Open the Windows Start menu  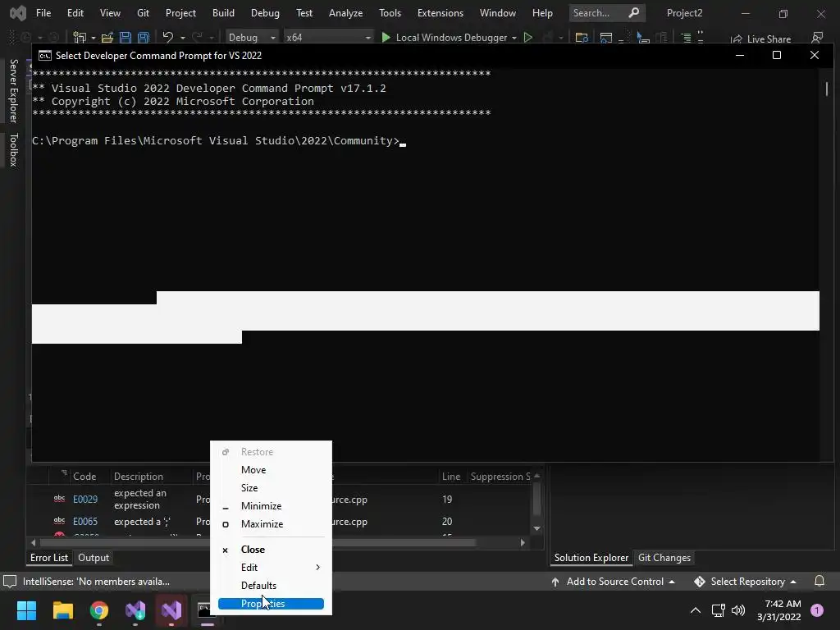pyautogui.click(x=26, y=610)
